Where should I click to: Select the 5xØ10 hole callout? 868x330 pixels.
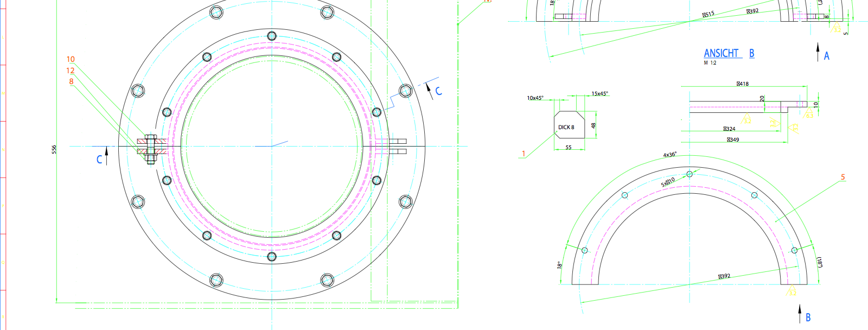click(668, 182)
